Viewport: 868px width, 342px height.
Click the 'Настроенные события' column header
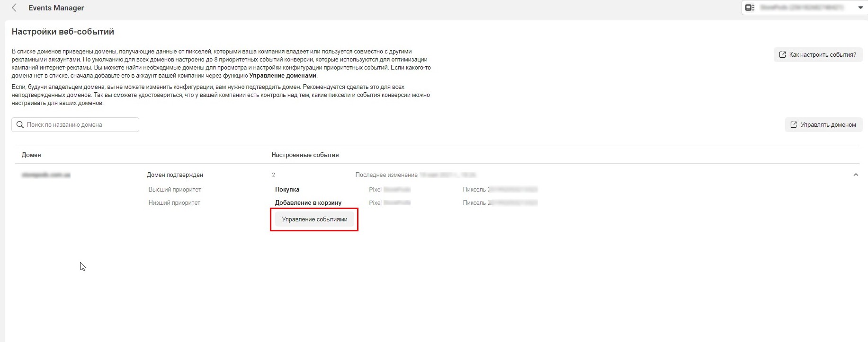pyautogui.click(x=305, y=155)
